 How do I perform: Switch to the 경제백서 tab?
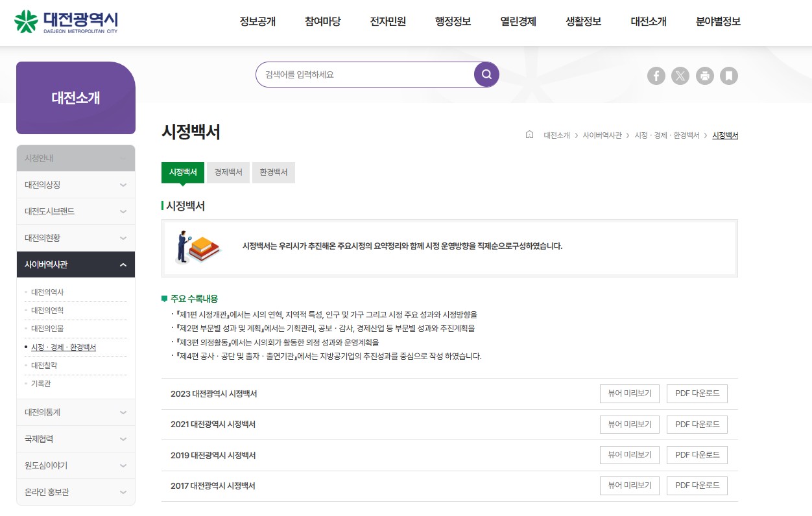click(x=228, y=172)
